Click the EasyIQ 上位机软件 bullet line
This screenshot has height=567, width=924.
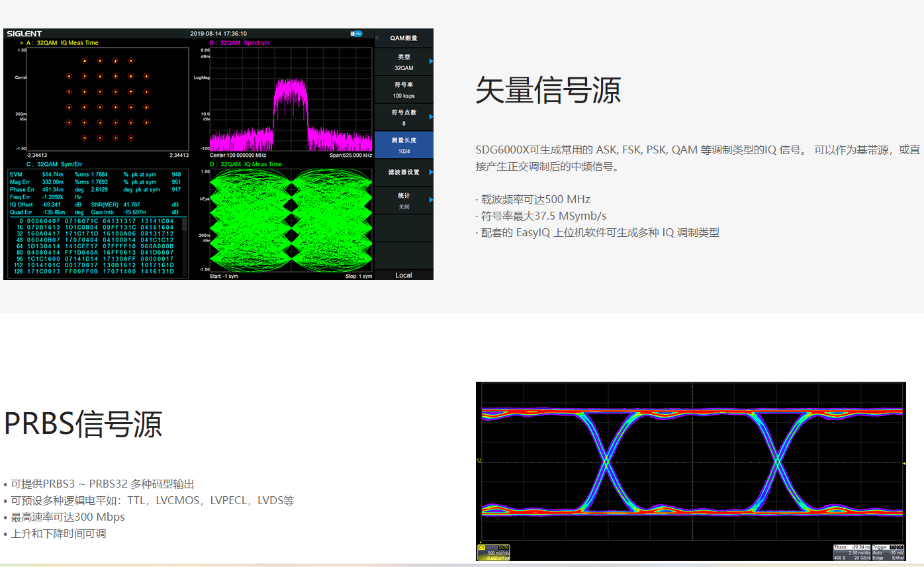pyautogui.click(x=597, y=232)
